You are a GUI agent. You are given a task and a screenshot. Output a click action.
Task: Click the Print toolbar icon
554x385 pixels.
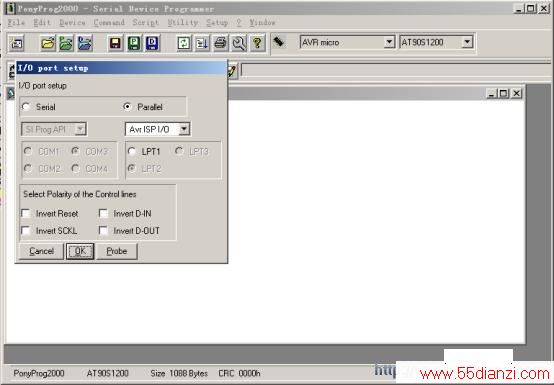(x=221, y=43)
